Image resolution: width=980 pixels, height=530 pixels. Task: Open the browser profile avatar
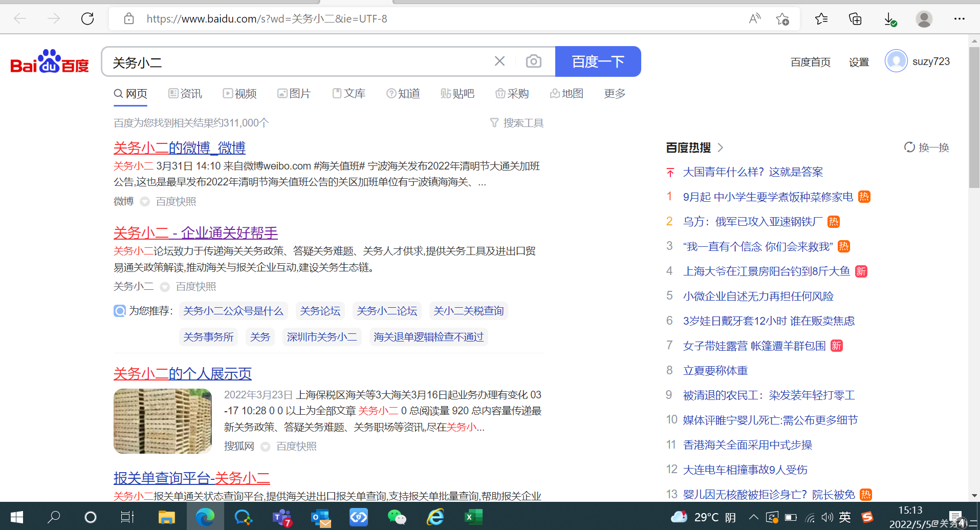pyautogui.click(x=924, y=19)
